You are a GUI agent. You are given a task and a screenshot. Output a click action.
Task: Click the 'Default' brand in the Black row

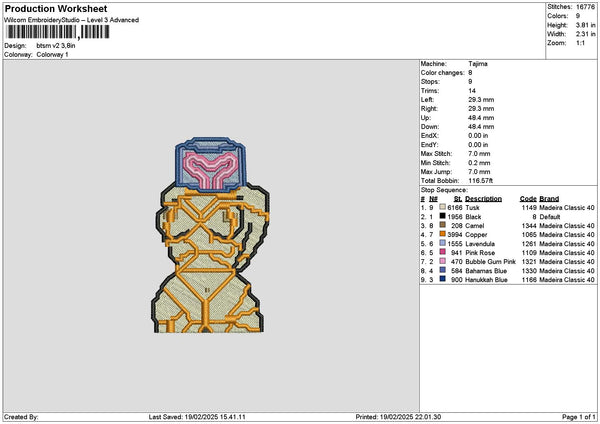point(550,217)
